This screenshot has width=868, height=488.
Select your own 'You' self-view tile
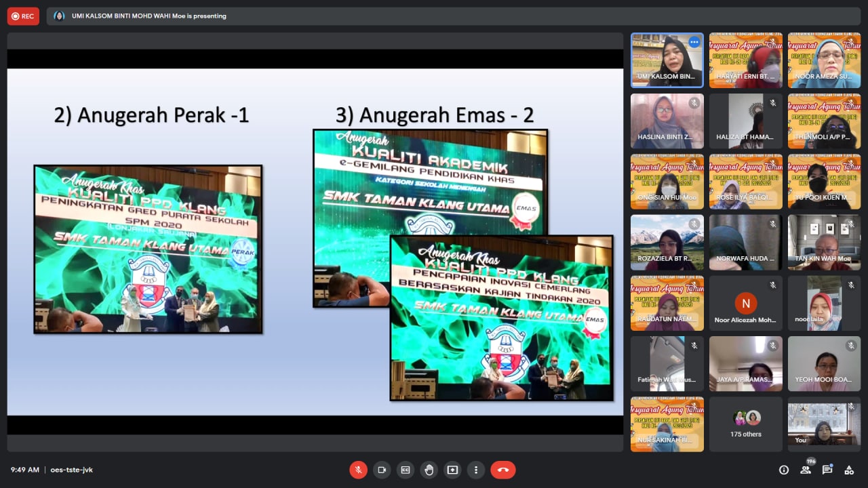pyautogui.click(x=825, y=424)
